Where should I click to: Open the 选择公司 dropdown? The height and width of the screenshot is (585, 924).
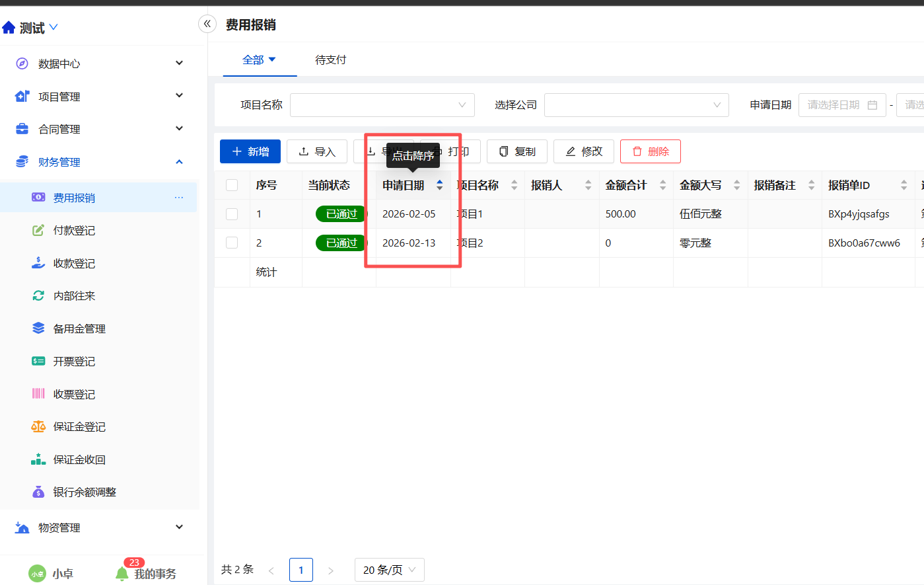[636, 105]
